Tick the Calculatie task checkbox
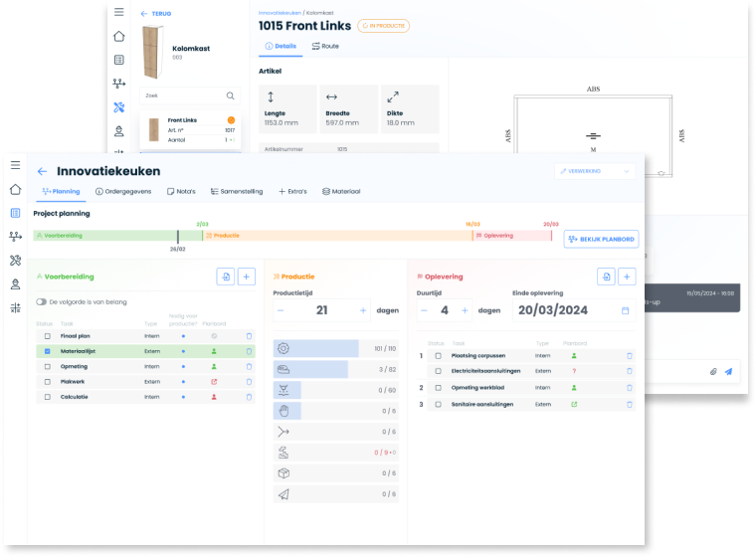Image resolution: width=756 pixels, height=557 pixels. point(47,396)
